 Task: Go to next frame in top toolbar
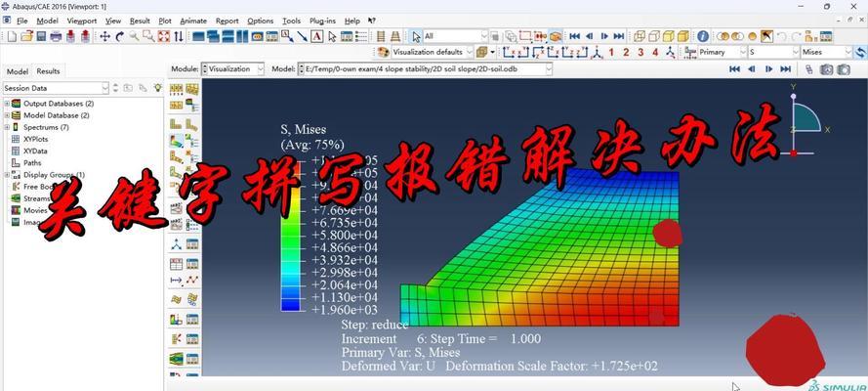point(604,36)
